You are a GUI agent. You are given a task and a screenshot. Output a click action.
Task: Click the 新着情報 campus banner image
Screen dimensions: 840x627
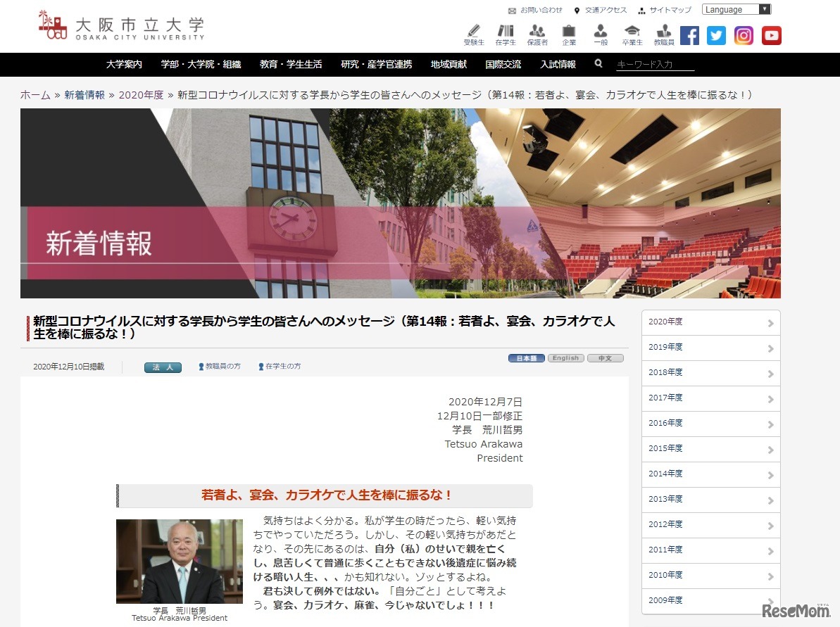point(400,203)
